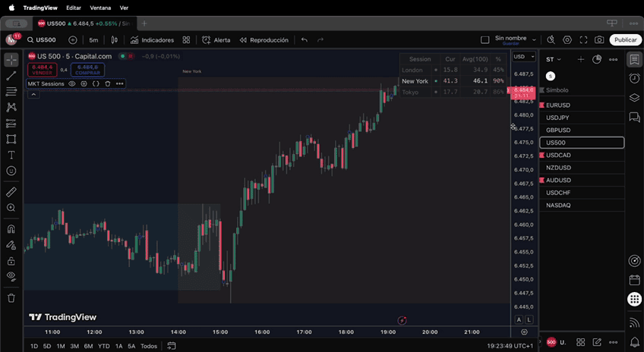The height and width of the screenshot is (352, 644).
Task: Toggle auto scale A button
Action: point(519,319)
